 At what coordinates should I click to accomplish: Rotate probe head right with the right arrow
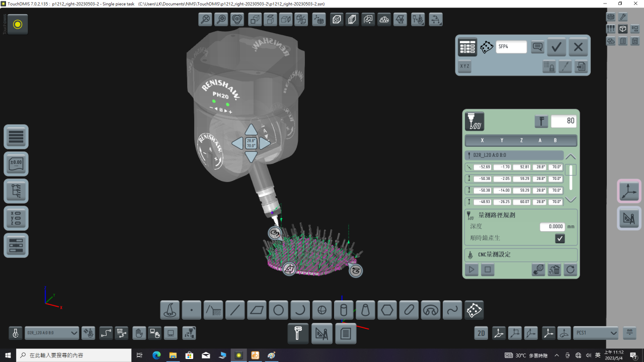coord(265,143)
